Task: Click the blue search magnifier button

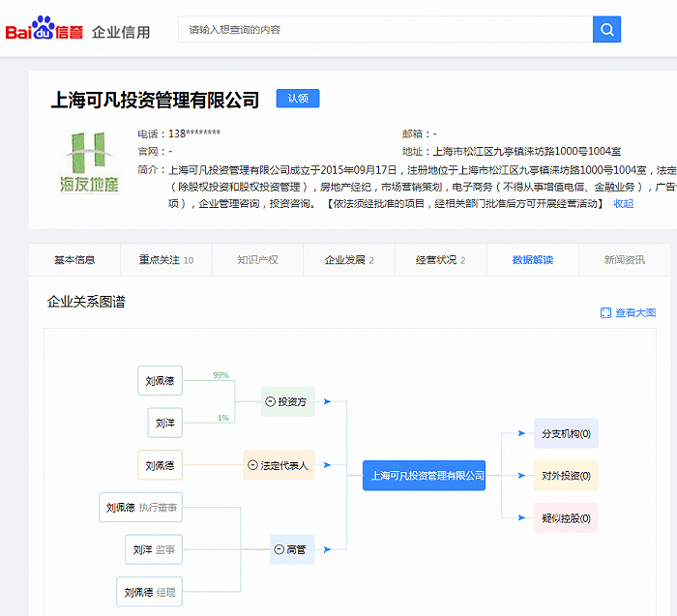Action: point(606,30)
